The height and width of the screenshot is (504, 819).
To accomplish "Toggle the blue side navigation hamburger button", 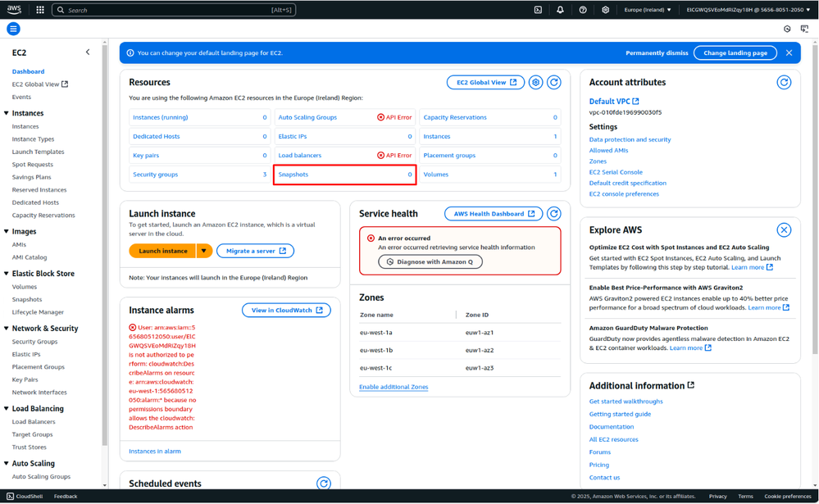I will 14,29.
